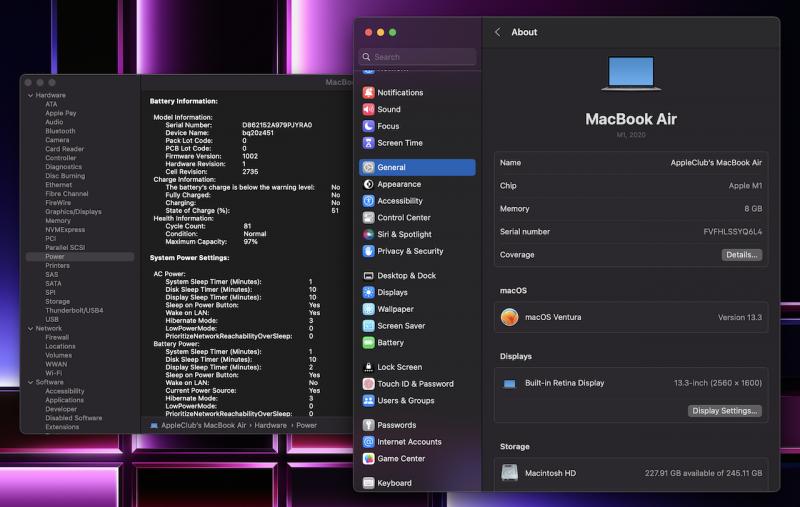Open Siri & Spotlight icon

(x=368, y=234)
